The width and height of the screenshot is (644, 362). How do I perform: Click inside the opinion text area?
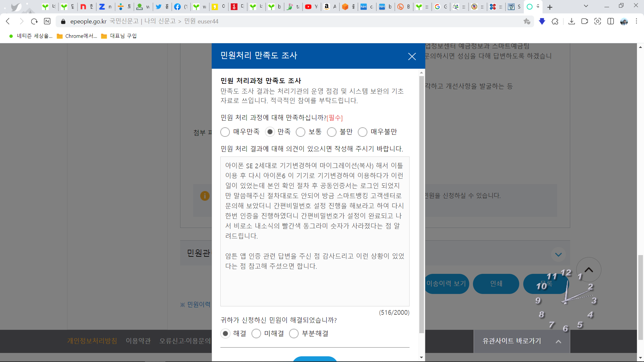(x=315, y=231)
